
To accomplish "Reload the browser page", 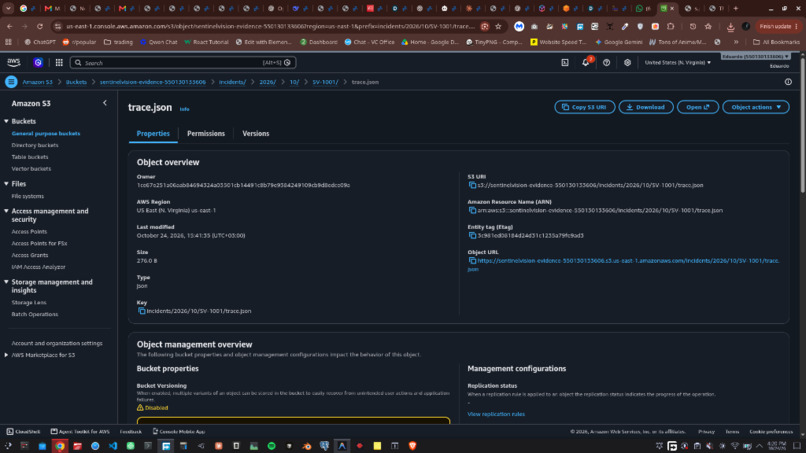I will 40,26.
